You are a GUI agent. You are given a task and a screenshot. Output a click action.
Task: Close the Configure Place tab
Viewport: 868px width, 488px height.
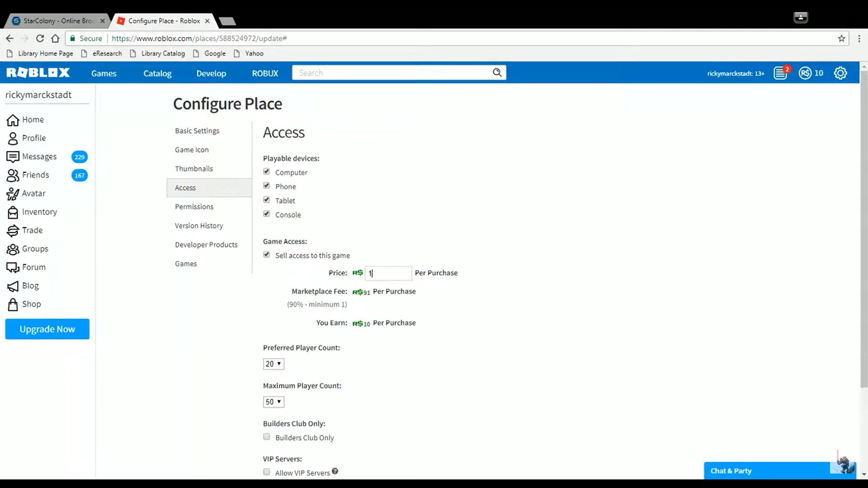tap(207, 21)
